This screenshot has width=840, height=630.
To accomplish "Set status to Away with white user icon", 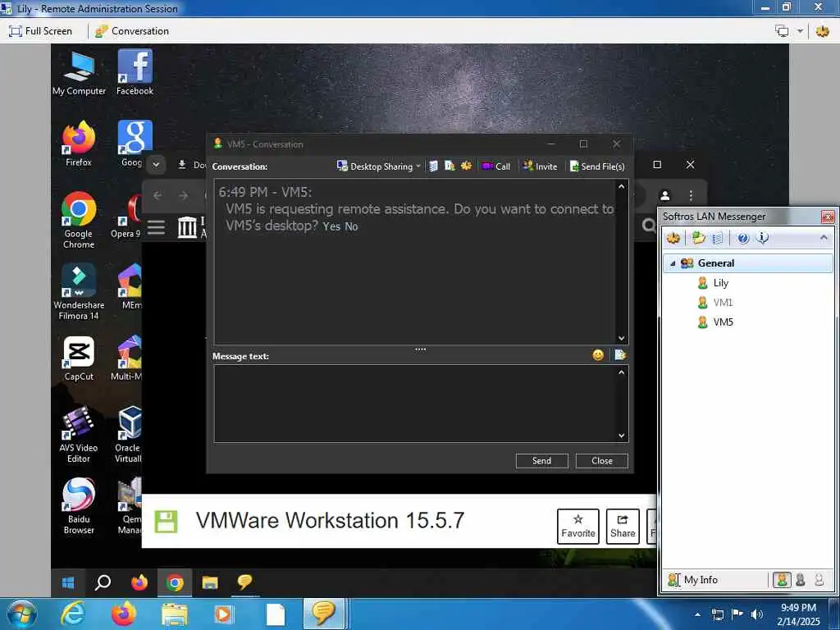I will [x=819, y=580].
